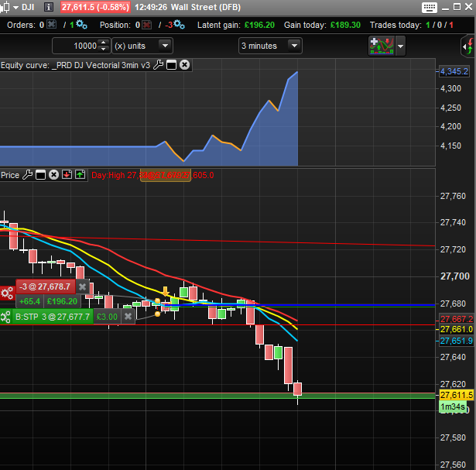The height and width of the screenshot is (470, 476).
Task: Open automatic position gears next to -3
Action: pos(179,24)
